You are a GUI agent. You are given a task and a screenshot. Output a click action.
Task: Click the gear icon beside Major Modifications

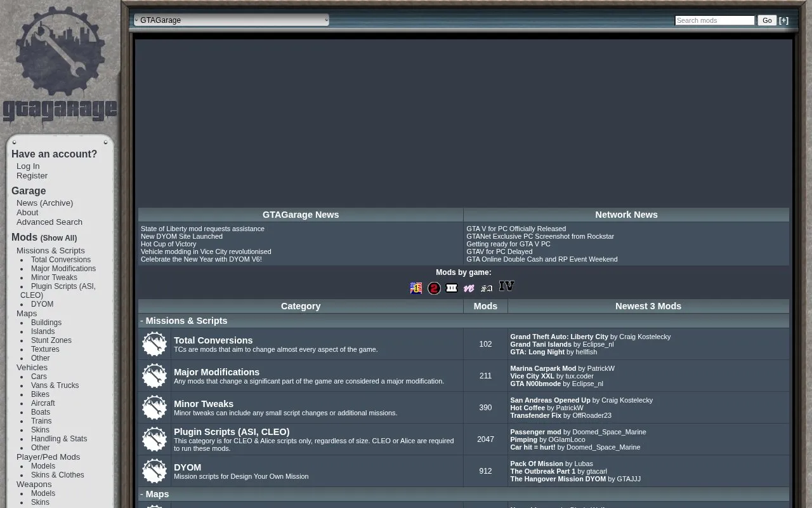tap(155, 376)
